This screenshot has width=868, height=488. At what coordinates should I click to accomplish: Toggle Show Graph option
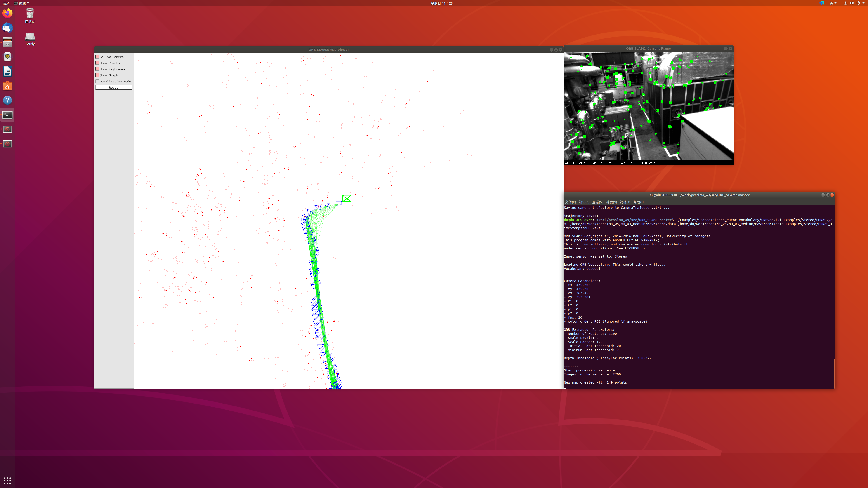tap(97, 75)
